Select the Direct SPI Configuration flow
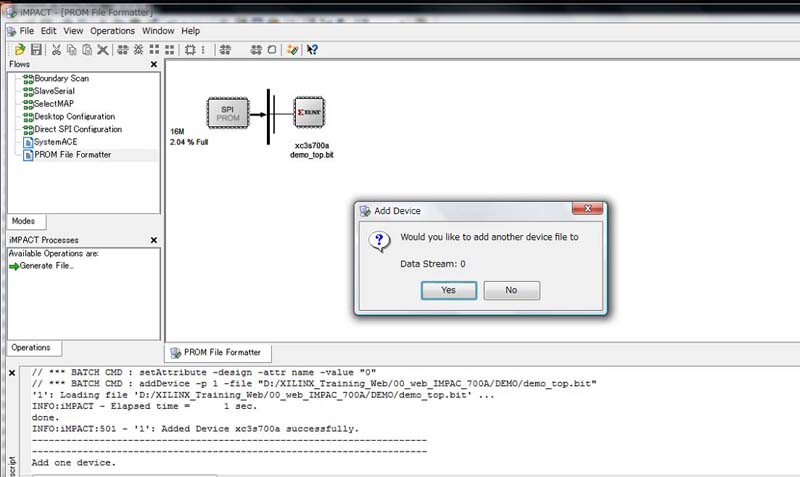Screen dimensions: 800x477 (78, 129)
